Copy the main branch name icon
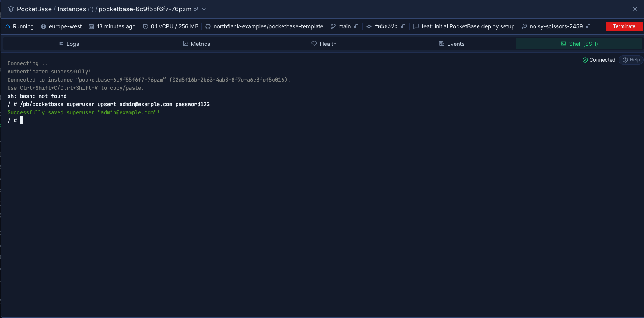Screen dimensions: 644x318 356,26
